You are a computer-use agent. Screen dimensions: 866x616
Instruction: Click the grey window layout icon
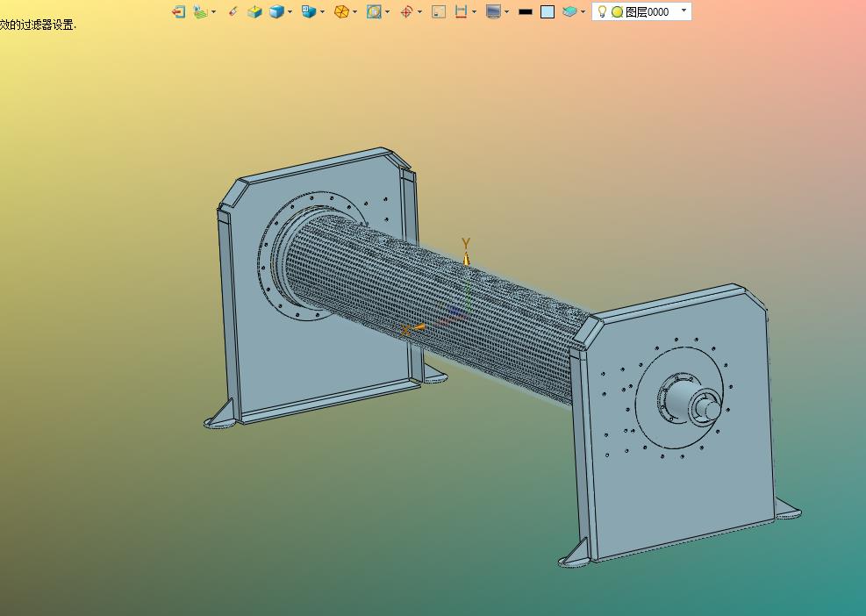pos(439,11)
